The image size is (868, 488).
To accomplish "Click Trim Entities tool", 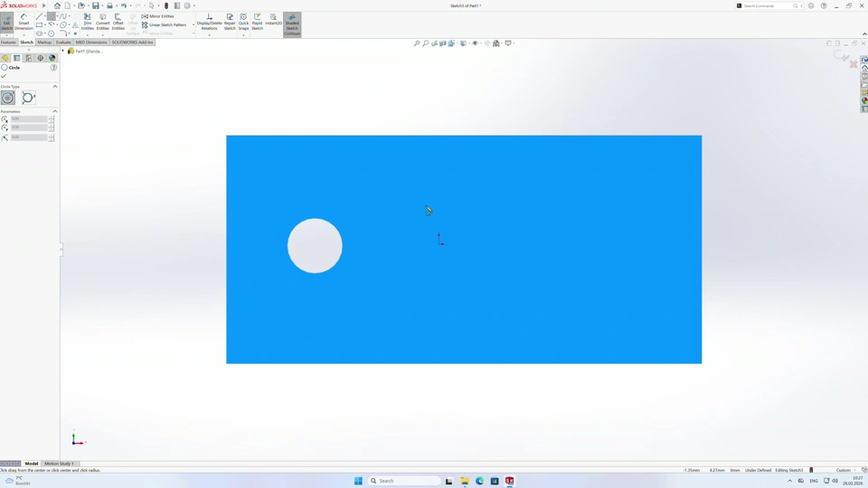I will [88, 22].
